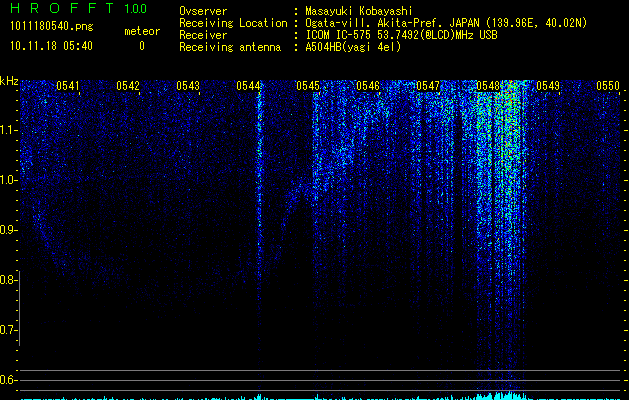Screen dimensions: 629x400
Task: Click the 0542 time marker
Action: pyautogui.click(x=128, y=86)
